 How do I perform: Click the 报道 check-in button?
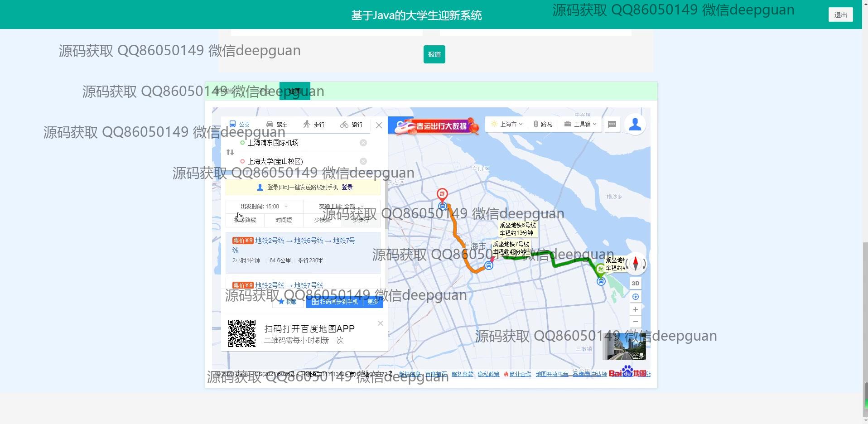(434, 54)
